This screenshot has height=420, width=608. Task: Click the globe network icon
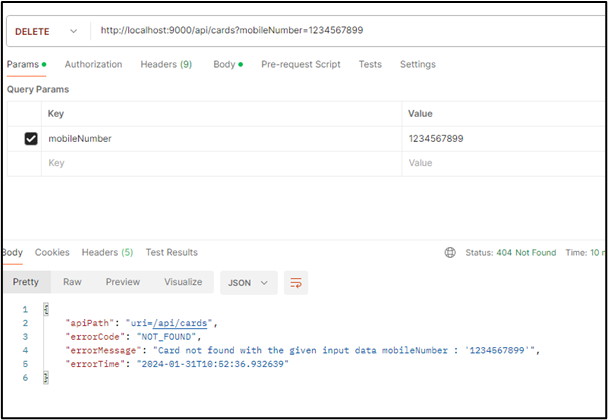pyautogui.click(x=451, y=253)
